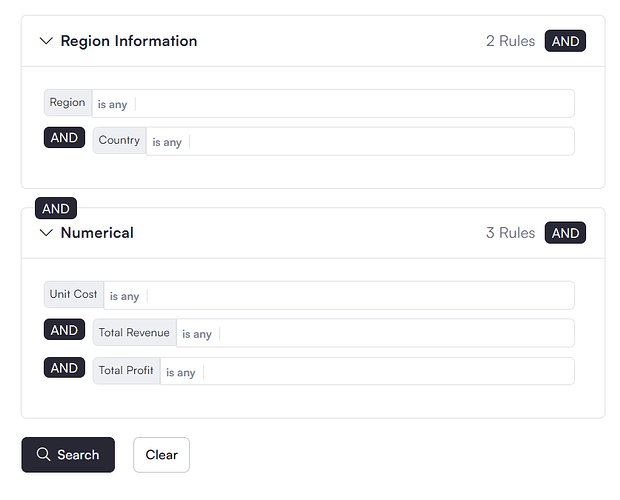Open the Unit Cost 'is any' operator
The height and width of the screenshot is (500, 620).
[x=124, y=296]
